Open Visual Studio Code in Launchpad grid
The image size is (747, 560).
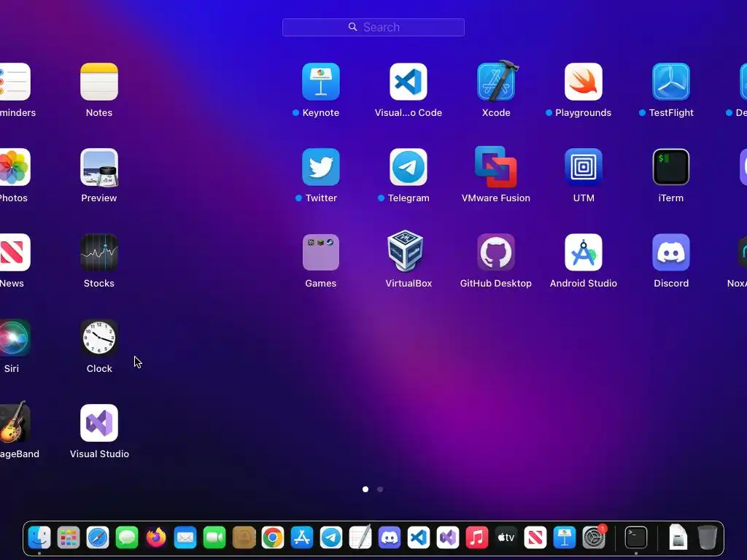click(409, 82)
